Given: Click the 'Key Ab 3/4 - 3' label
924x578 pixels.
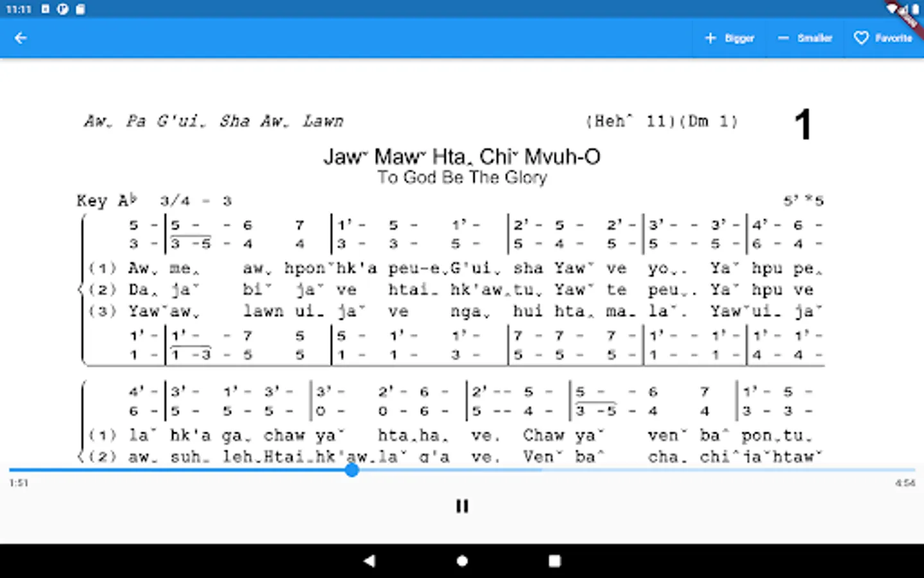Looking at the screenshot, I should 154,201.
